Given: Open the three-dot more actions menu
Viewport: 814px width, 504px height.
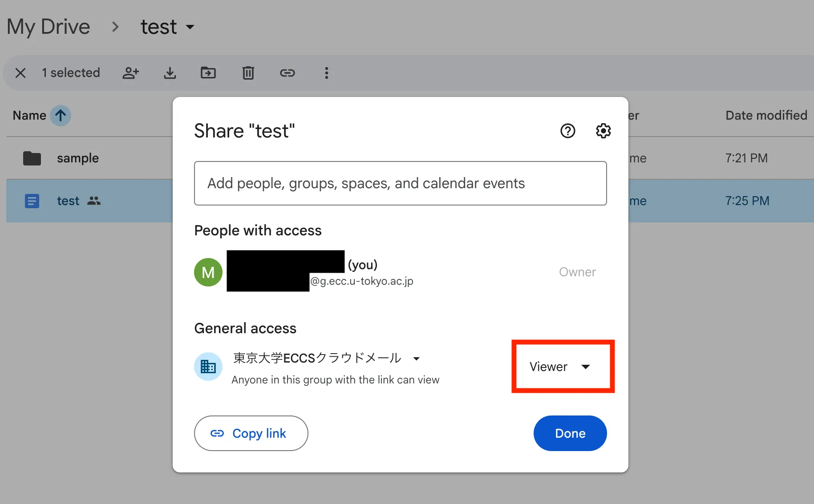Looking at the screenshot, I should (x=327, y=73).
